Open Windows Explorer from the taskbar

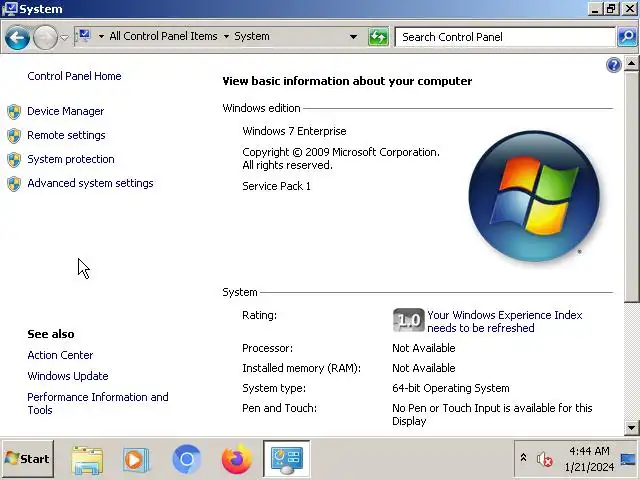coord(87,460)
